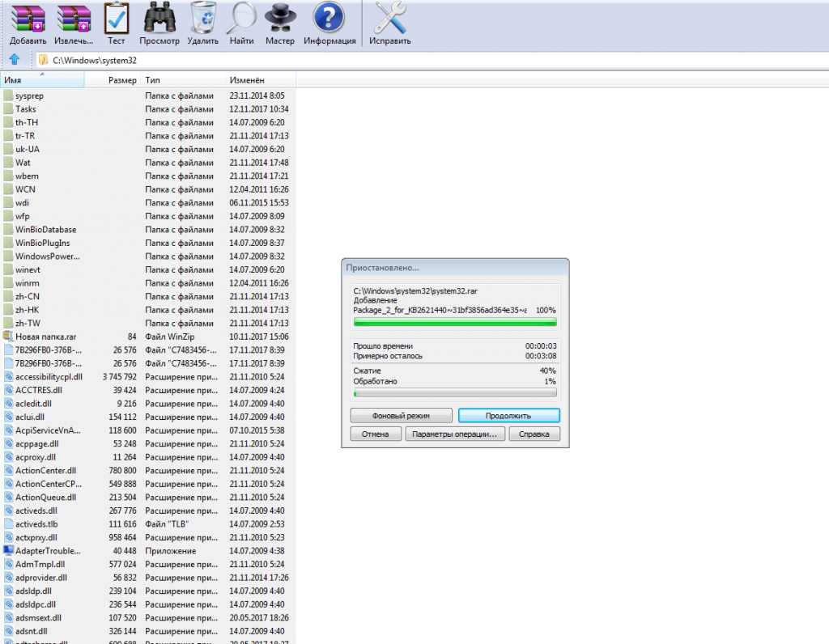Screen dimensions: 829x644
Task: Select adprovider.dll file name
Action: click(41, 578)
